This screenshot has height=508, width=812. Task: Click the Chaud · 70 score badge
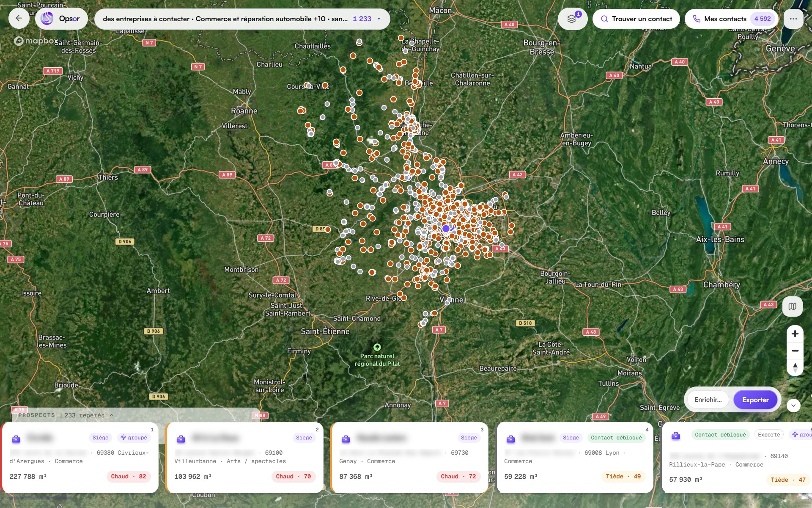click(294, 476)
